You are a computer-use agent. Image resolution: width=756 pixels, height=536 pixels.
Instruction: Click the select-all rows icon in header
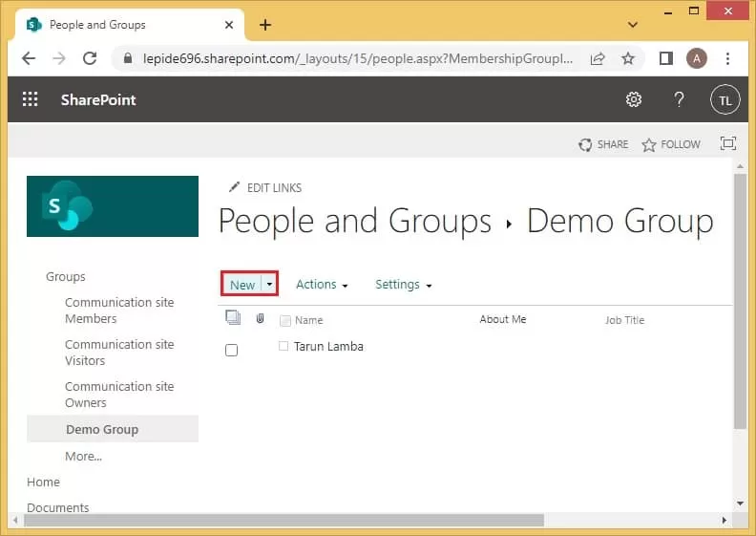(x=232, y=318)
